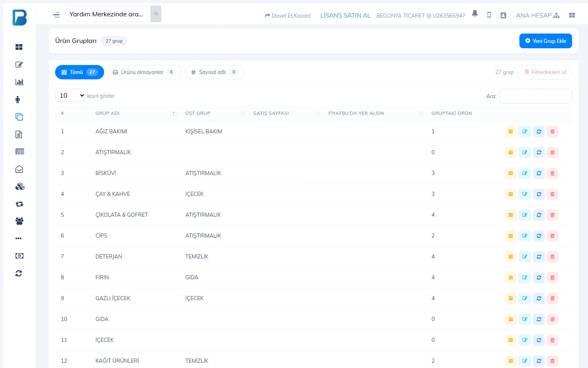Open the LİSANS SATIN AL link
Viewport: 588px width, 368px height.
[345, 15]
